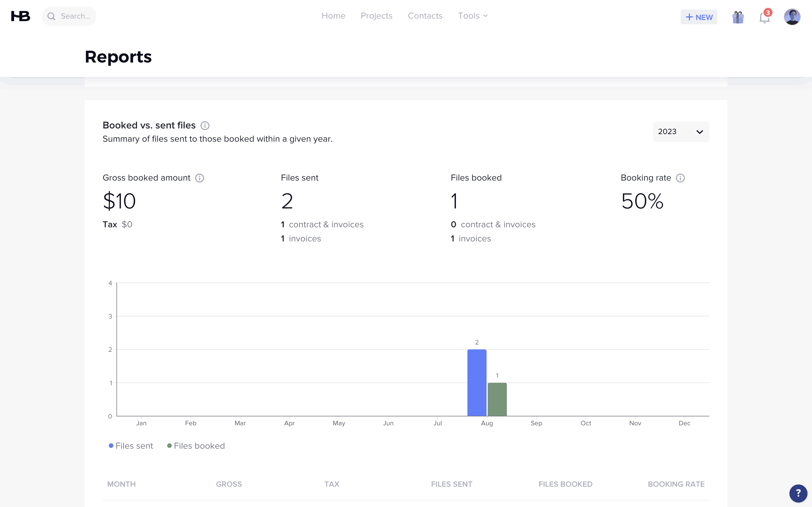Open the Contacts page
Screen dimensions: 812x507
(x=425, y=16)
